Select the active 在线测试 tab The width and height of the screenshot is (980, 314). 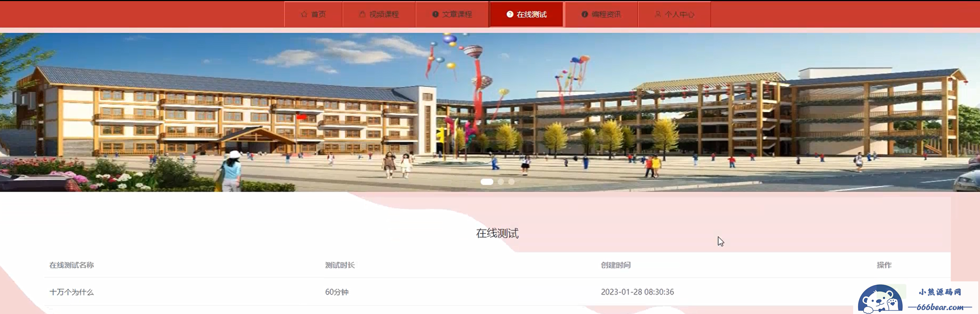tap(527, 15)
